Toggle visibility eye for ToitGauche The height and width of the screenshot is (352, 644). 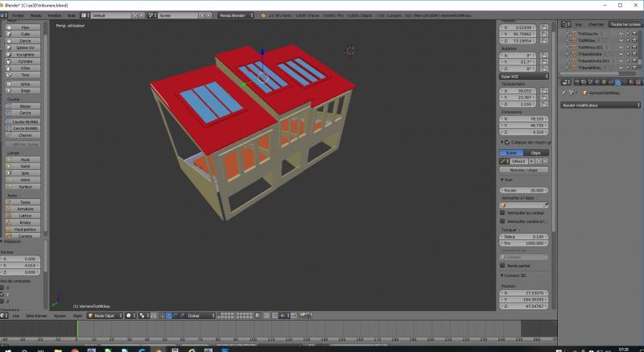coord(622,35)
